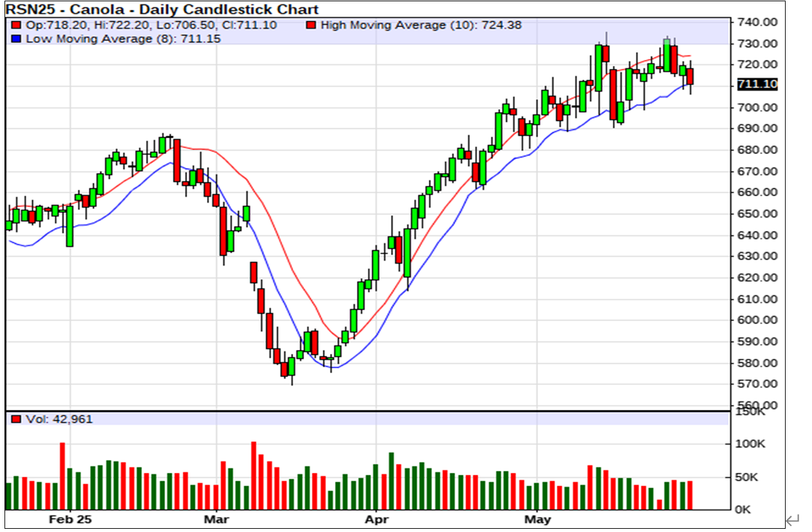
Task: Select the High Moving Average (10) legend text
Action: (420, 26)
